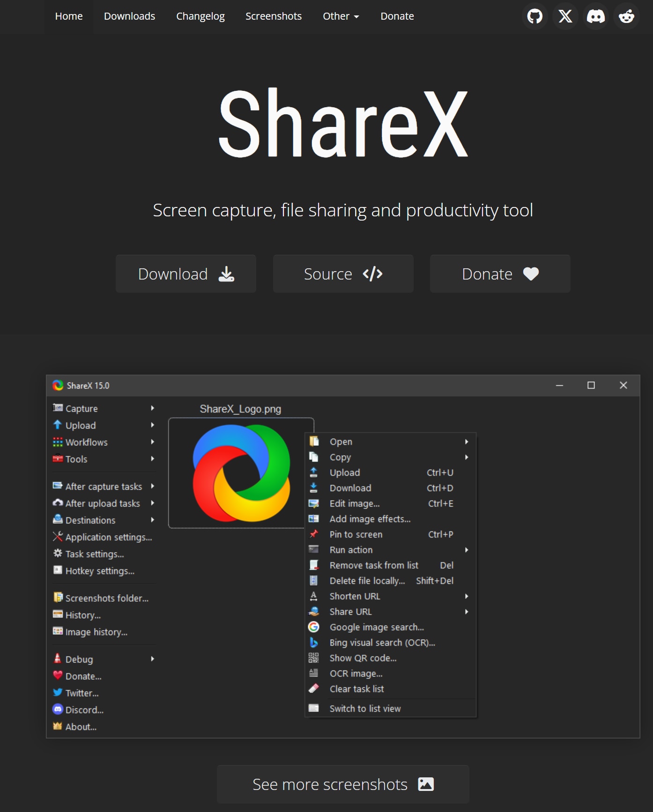Click the Edit image icon in context menu
Image resolution: width=653 pixels, height=812 pixels.
(314, 503)
